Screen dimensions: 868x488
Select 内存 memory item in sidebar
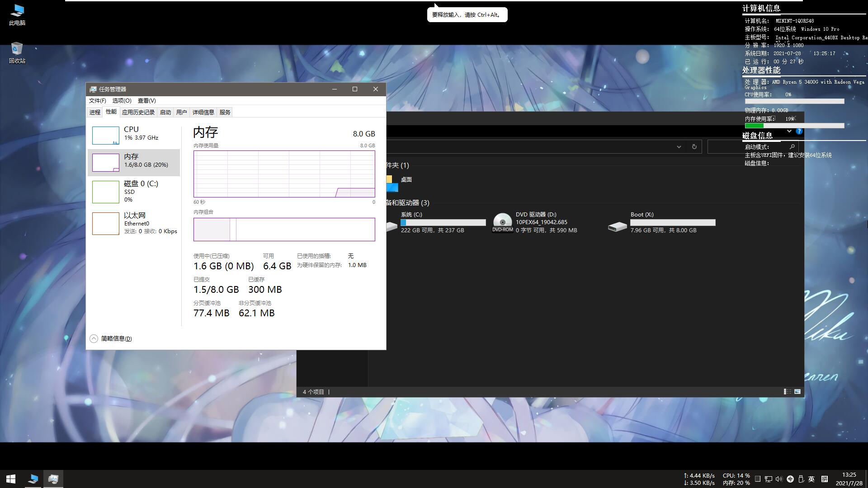tap(134, 162)
